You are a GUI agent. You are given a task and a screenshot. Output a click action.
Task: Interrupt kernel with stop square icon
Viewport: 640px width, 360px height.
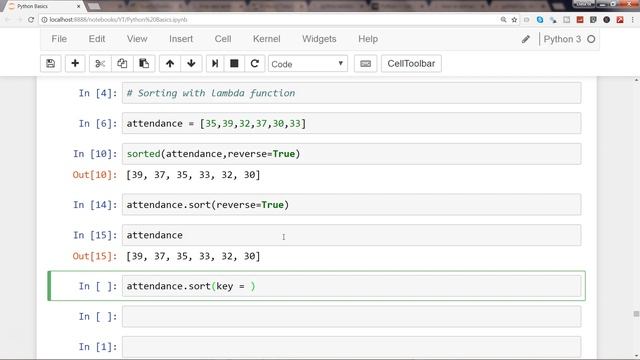pyautogui.click(x=234, y=64)
